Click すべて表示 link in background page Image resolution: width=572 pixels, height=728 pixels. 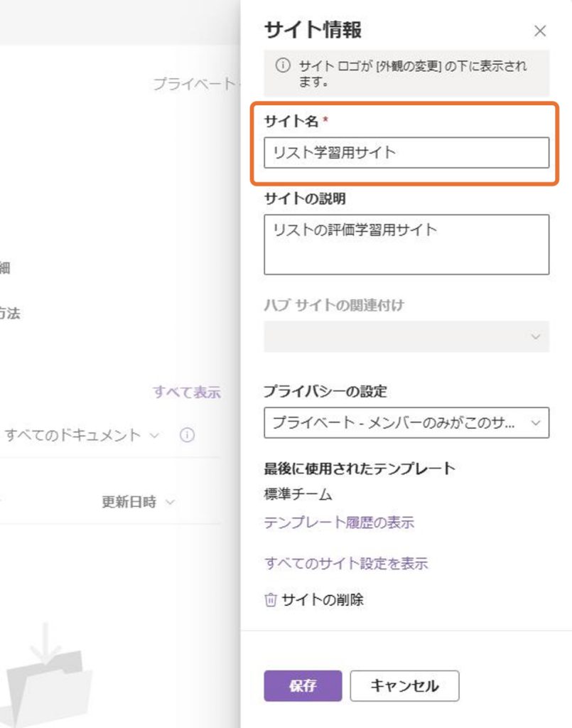pos(187,392)
